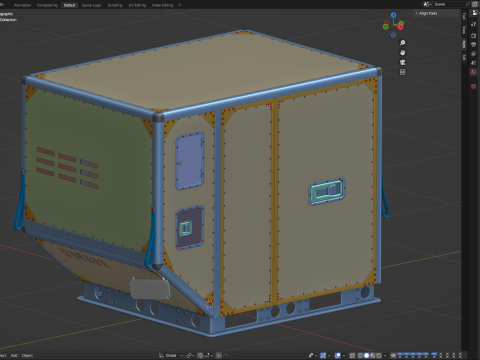Click the Scene name field
Viewport: 480px width, 360px height.
pos(449,4)
